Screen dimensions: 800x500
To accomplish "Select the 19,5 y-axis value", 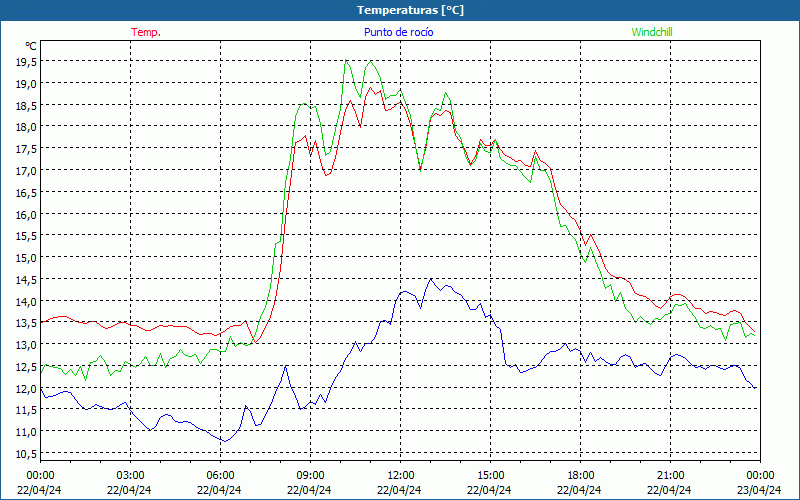I will 27,62.
